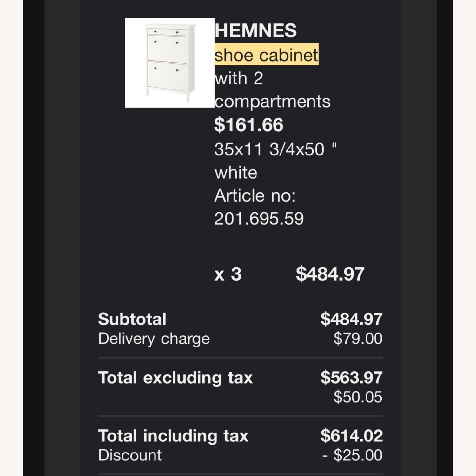This screenshot has width=476, height=476.
Task: Select 'Total excluding tax' text
Action: point(175,378)
